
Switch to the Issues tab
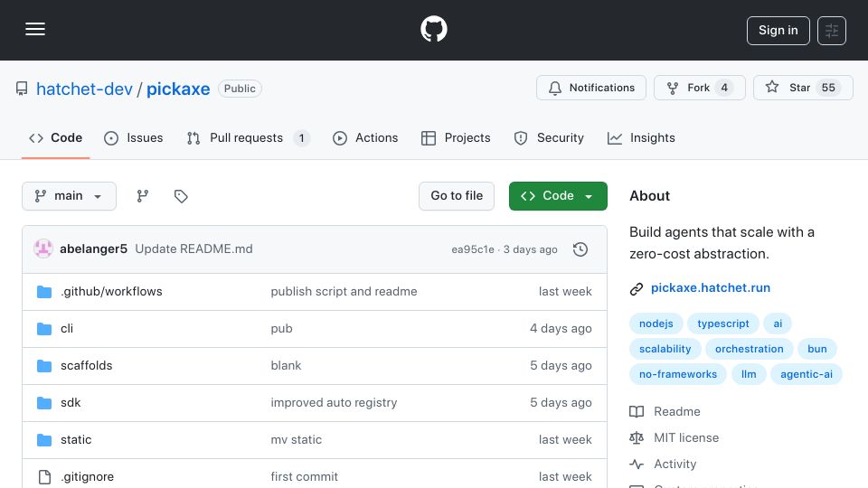(134, 137)
